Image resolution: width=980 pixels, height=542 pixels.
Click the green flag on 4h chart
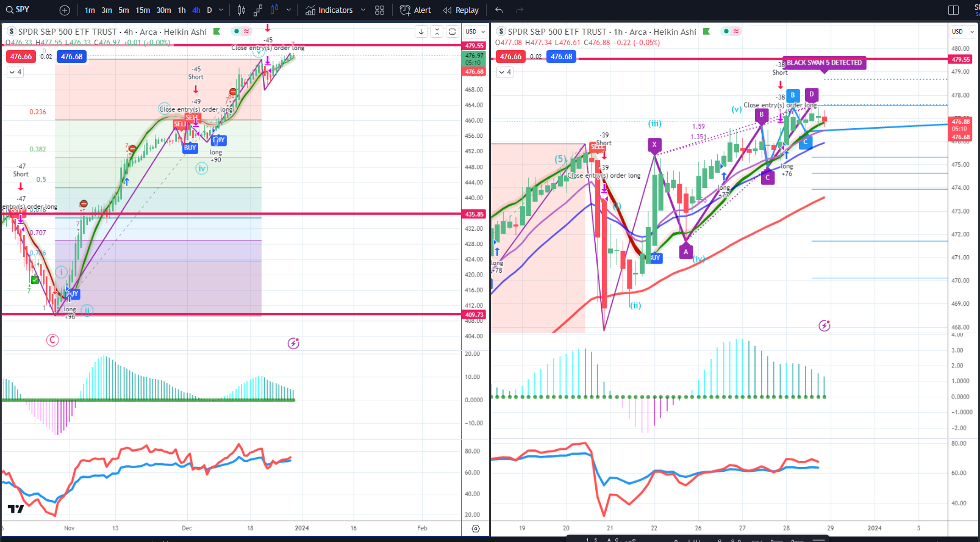click(216, 31)
